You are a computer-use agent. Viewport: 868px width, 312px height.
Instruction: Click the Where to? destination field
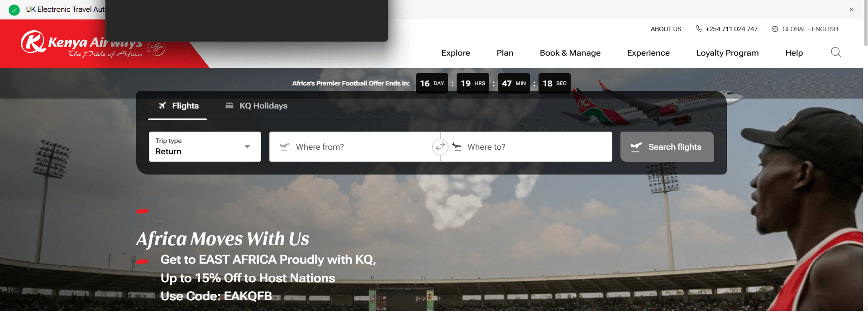coord(526,147)
